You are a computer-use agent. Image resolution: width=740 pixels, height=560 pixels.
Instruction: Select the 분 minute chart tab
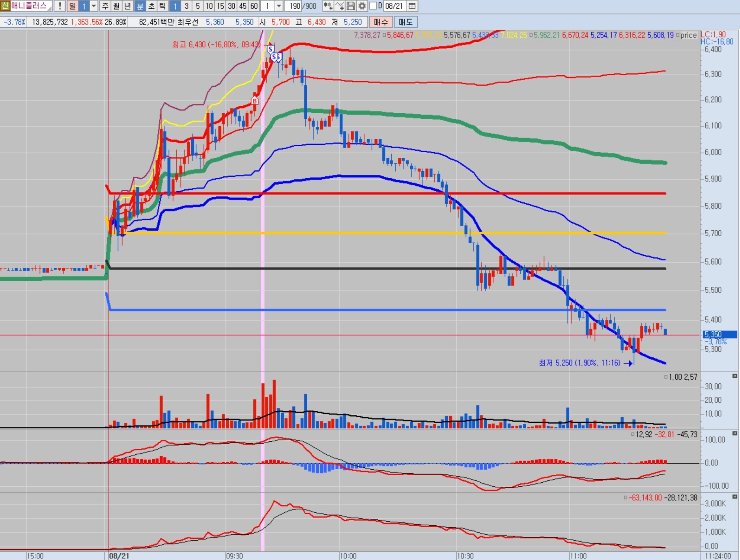(140, 6)
